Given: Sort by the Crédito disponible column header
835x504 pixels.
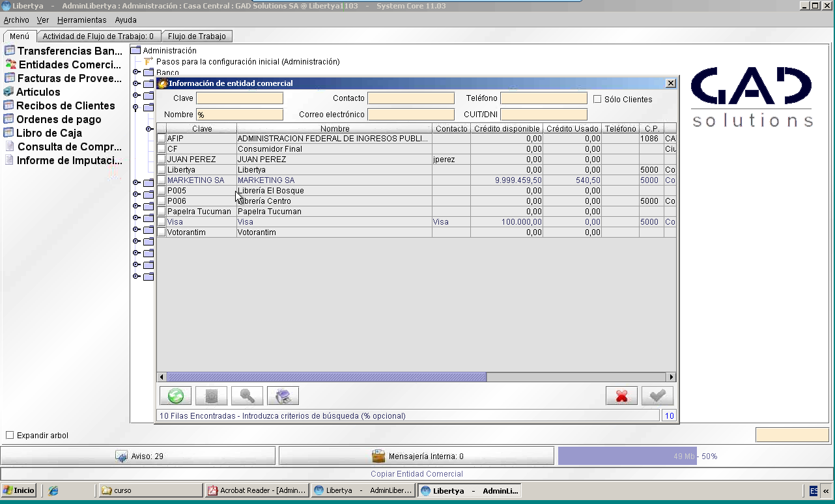Looking at the screenshot, I should point(507,129).
